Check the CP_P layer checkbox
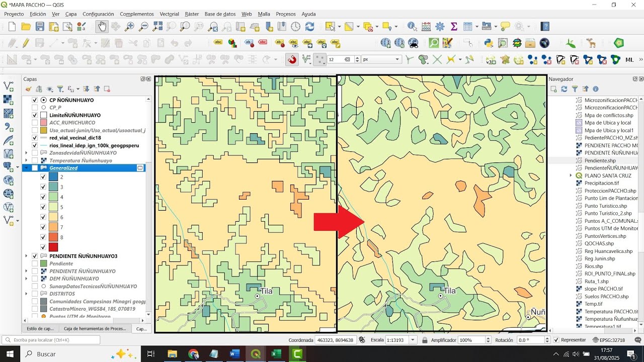 pos(35,108)
